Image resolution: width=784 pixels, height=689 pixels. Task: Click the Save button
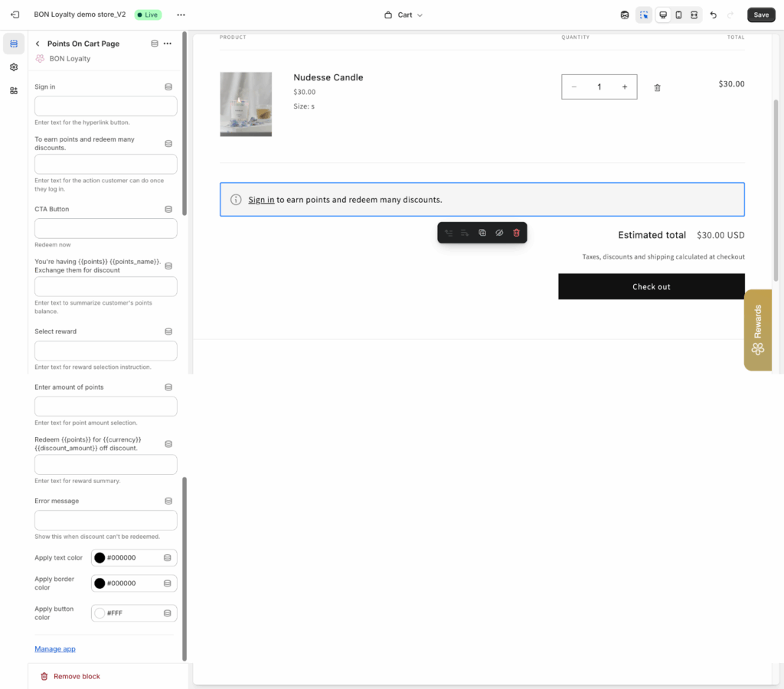pyautogui.click(x=760, y=15)
